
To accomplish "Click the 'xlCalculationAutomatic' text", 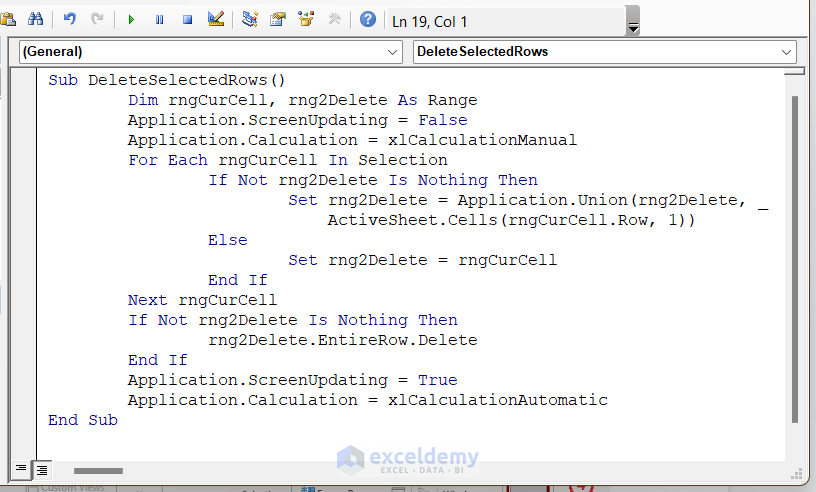I will pyautogui.click(x=498, y=400).
